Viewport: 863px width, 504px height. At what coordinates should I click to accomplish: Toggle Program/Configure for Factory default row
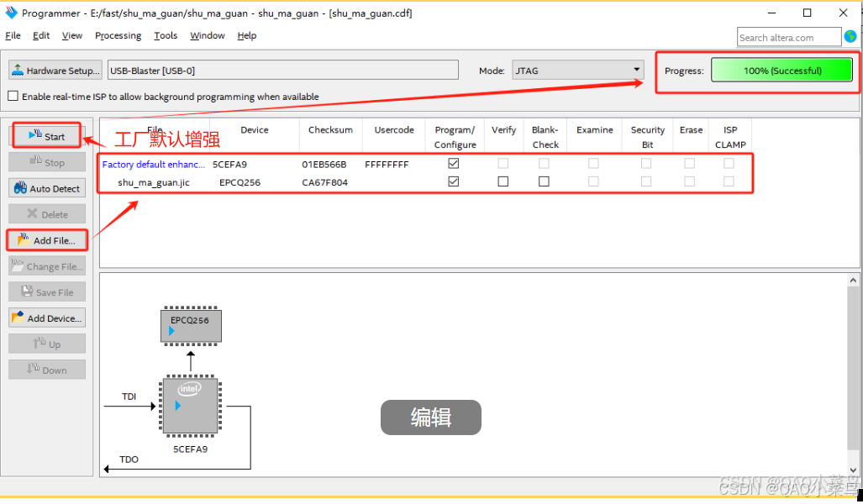click(x=454, y=164)
